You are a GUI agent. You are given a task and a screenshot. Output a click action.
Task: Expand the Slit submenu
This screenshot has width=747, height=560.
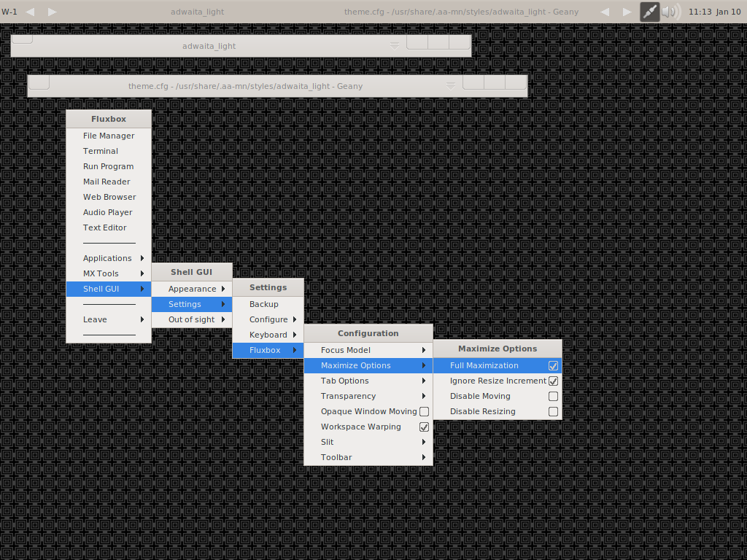point(368,442)
